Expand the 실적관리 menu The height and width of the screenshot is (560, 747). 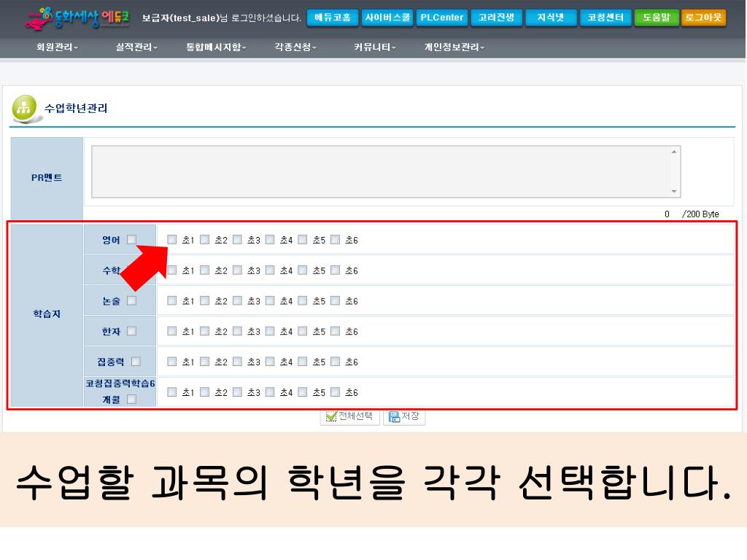click(x=136, y=47)
